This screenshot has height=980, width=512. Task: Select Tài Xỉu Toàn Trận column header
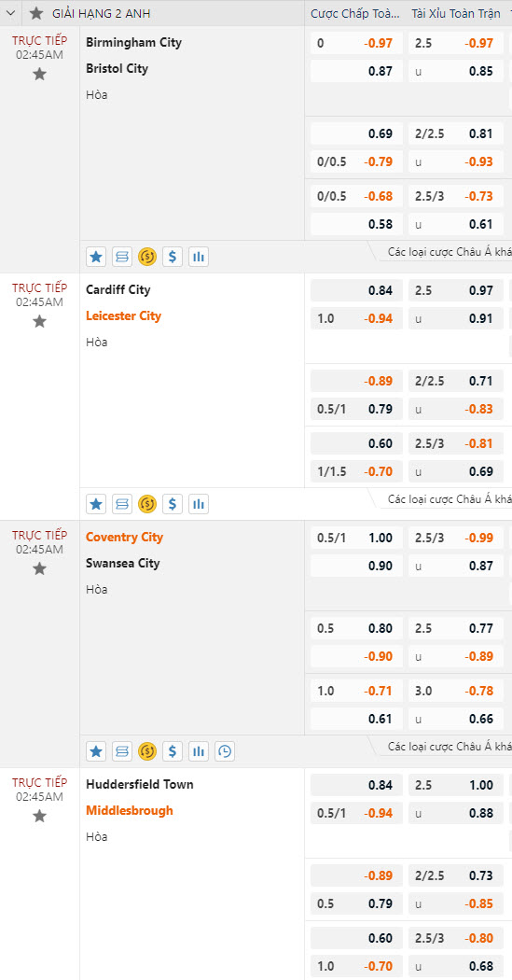(x=456, y=13)
